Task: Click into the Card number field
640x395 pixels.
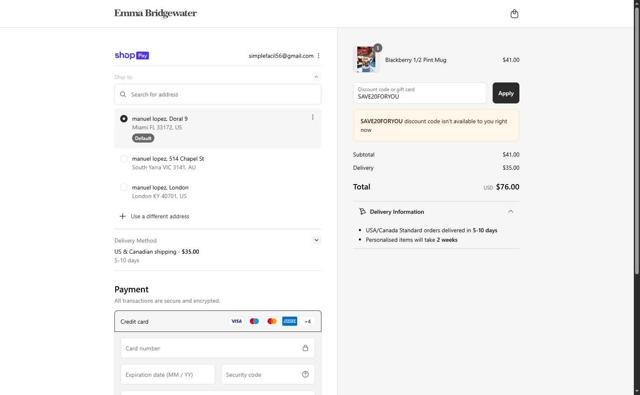Action: point(218,348)
